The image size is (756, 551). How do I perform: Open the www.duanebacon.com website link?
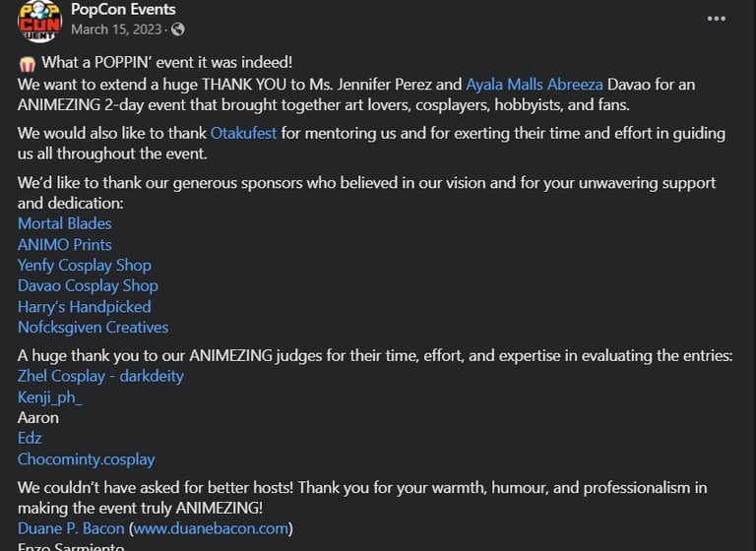210,528
